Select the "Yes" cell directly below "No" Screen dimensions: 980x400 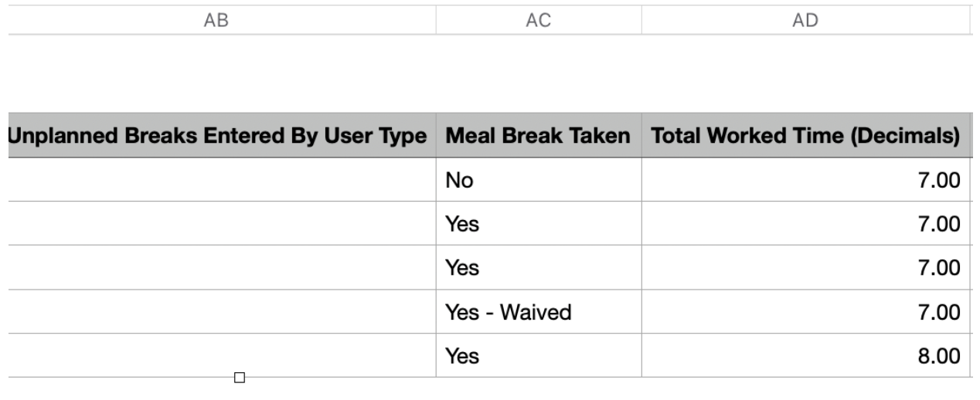coord(538,224)
